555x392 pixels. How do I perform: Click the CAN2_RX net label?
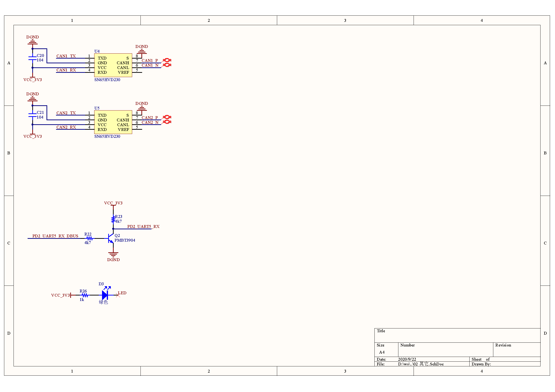coord(66,127)
